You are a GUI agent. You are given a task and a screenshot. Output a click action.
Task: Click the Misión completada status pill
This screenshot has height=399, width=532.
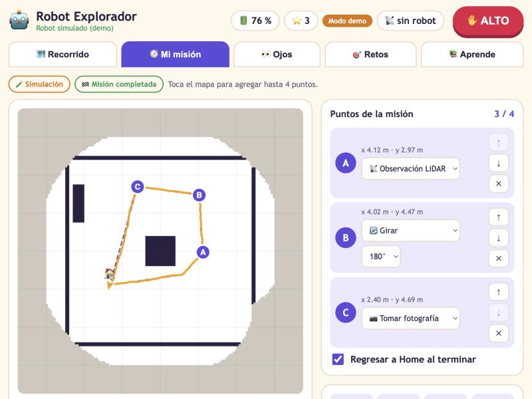pos(119,84)
